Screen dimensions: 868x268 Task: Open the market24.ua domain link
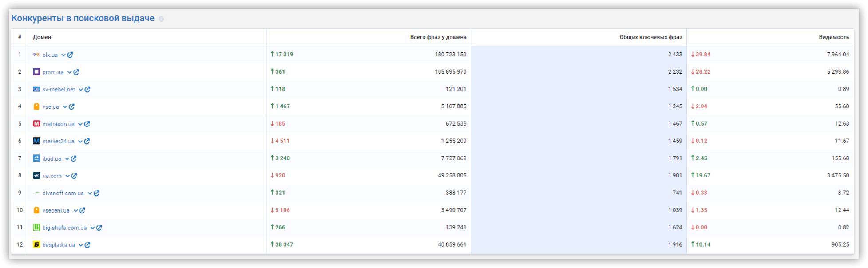tap(59, 142)
